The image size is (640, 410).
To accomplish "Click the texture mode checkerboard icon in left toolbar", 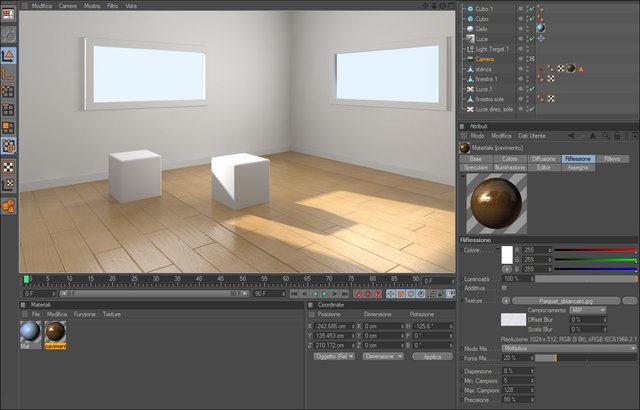I will [8, 167].
